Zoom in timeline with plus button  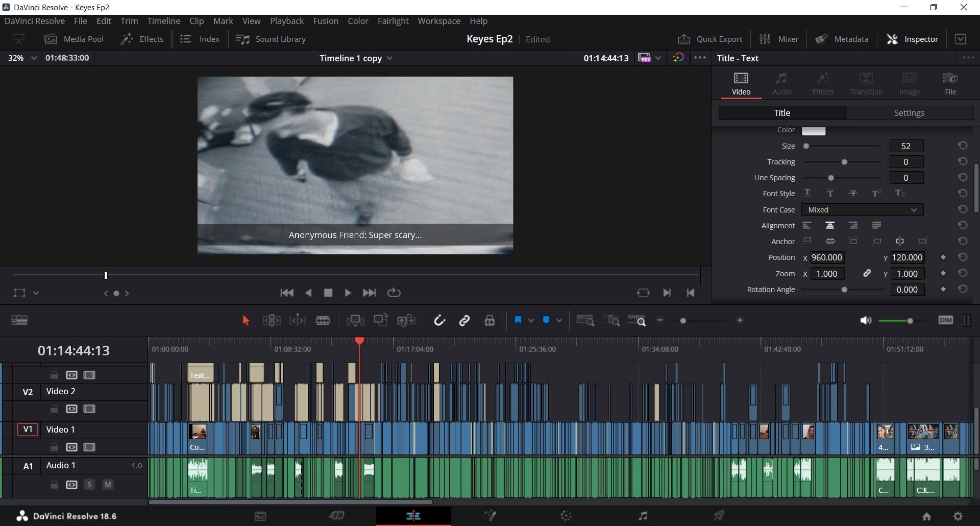click(740, 321)
